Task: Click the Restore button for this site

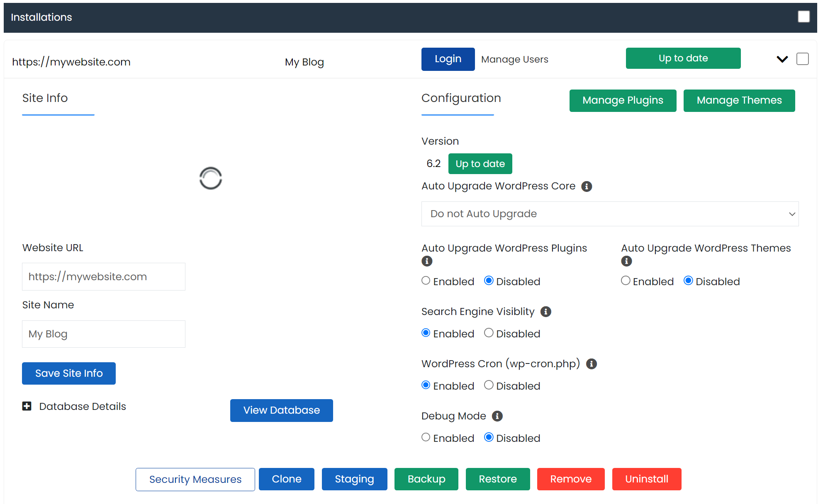Action: (x=497, y=479)
